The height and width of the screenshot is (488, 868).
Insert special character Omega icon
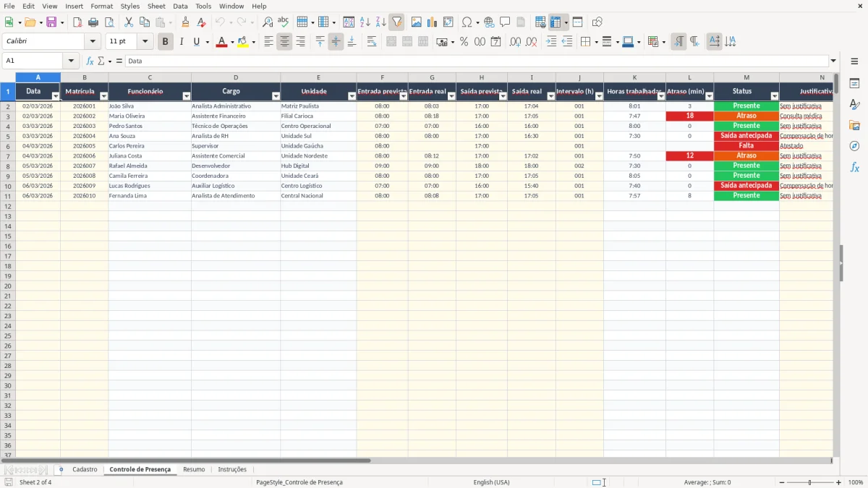click(467, 22)
